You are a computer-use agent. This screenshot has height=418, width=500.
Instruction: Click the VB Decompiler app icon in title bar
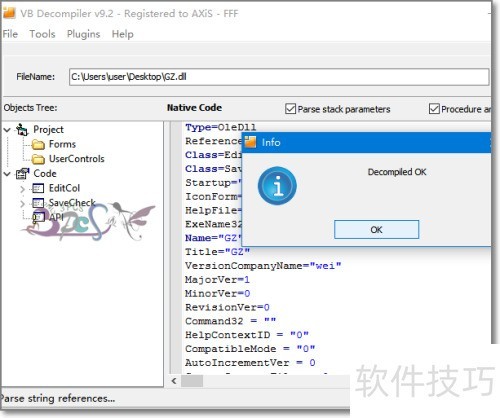tap(9, 12)
